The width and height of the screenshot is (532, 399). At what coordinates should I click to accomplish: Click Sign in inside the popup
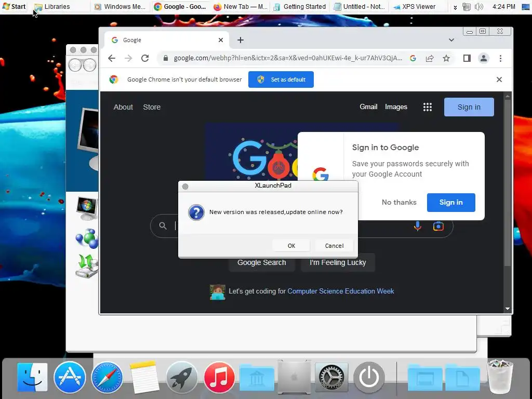(451, 202)
